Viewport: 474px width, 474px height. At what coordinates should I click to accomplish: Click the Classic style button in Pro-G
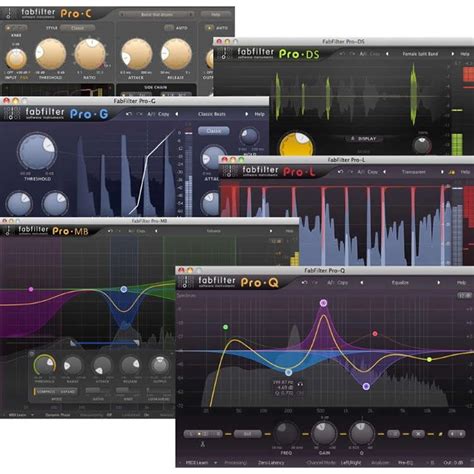pos(214,131)
